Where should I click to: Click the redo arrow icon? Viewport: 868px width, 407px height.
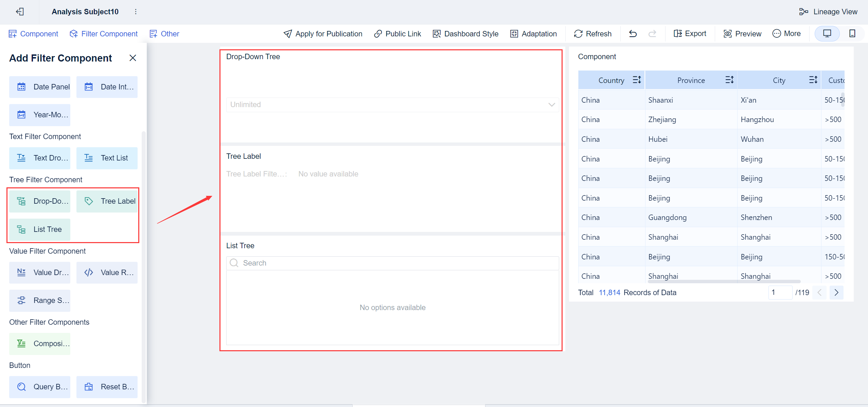(x=652, y=34)
